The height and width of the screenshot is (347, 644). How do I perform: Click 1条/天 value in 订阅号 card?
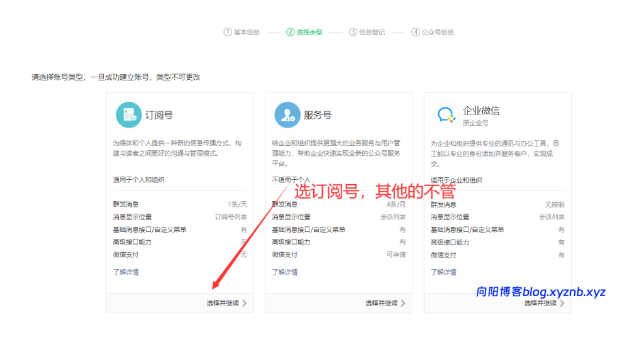(x=237, y=204)
